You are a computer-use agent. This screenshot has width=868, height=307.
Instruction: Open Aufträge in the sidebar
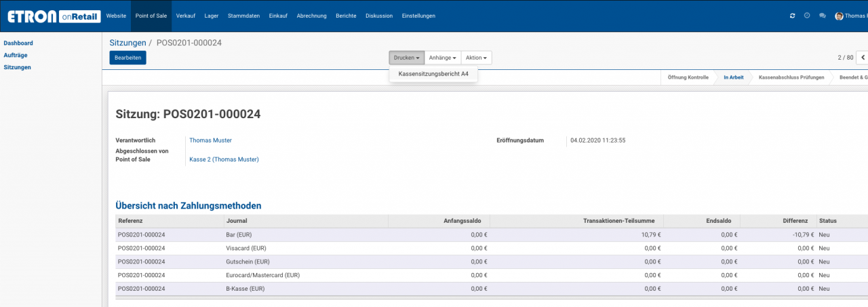pyautogui.click(x=16, y=55)
